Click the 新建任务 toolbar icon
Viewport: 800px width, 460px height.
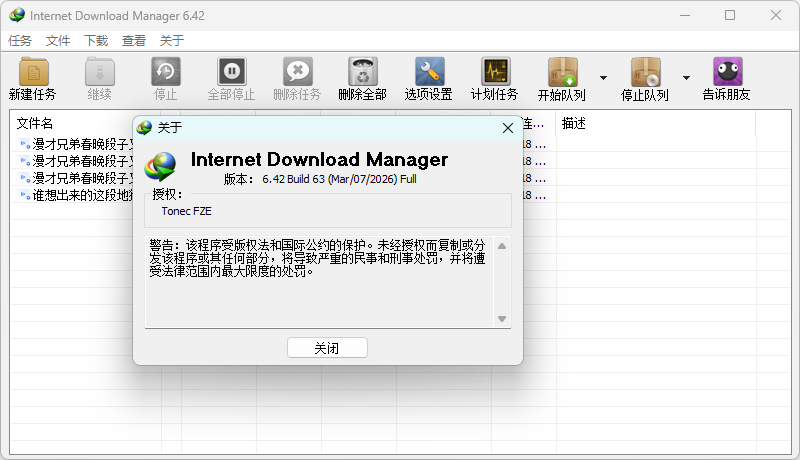pos(33,72)
